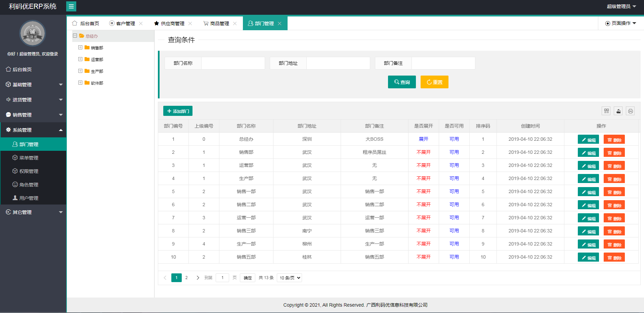Click the filter columns icon above the table
The width and height of the screenshot is (644, 313).
coord(606,111)
